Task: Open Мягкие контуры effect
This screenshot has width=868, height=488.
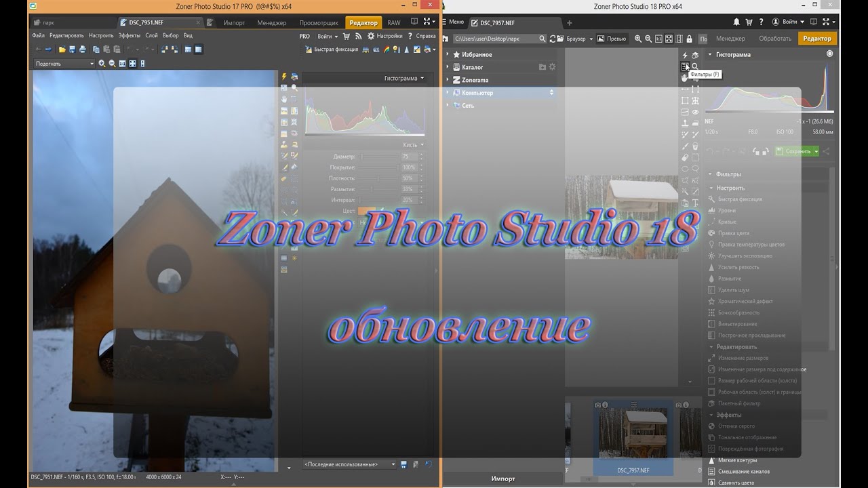Action: pyautogui.click(x=737, y=460)
